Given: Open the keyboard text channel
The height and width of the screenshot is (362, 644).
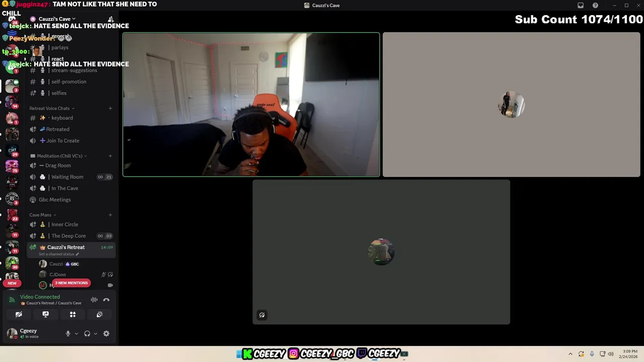Looking at the screenshot, I should pos(71,118).
